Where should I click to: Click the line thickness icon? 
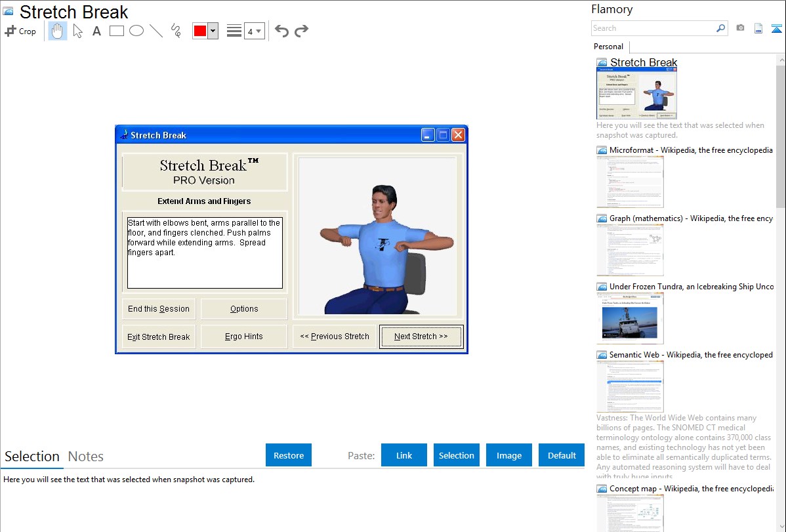pyautogui.click(x=234, y=31)
